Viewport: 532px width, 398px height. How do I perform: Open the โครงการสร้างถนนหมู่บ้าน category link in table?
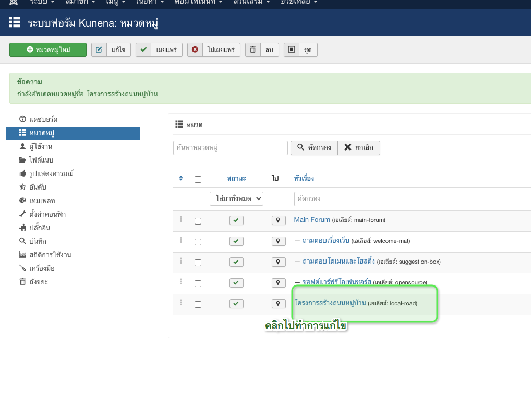[x=330, y=303]
